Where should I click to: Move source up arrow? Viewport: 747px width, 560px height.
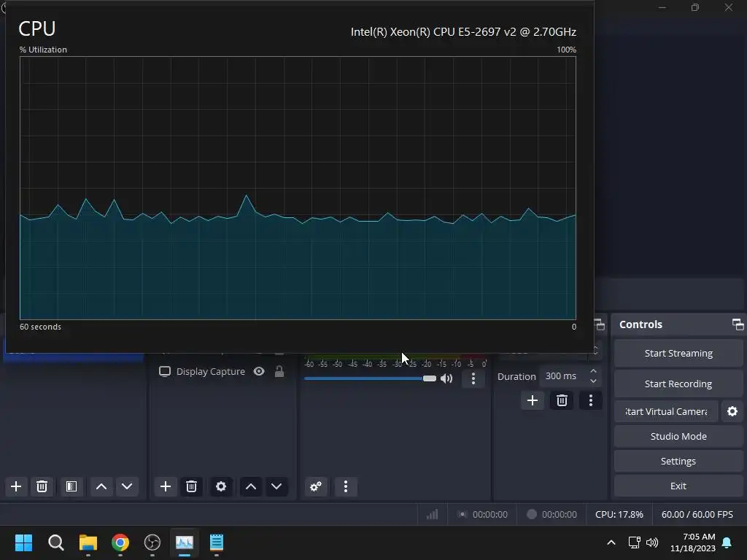point(251,486)
